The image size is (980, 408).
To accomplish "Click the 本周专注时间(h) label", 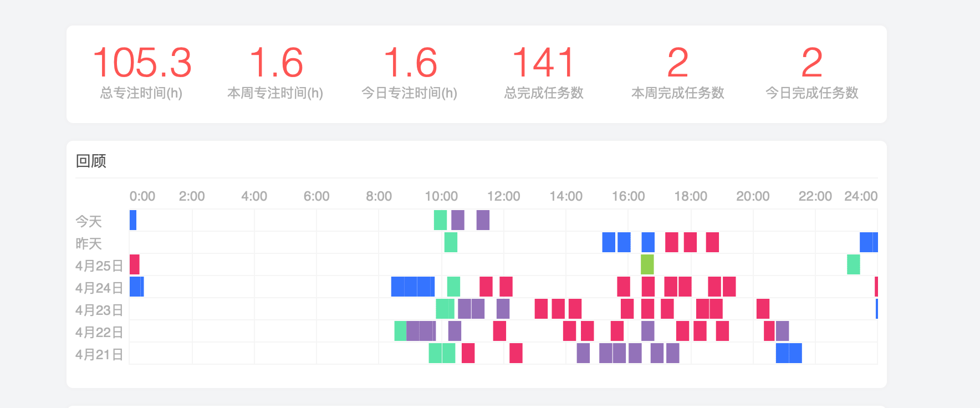I will 275,93.
